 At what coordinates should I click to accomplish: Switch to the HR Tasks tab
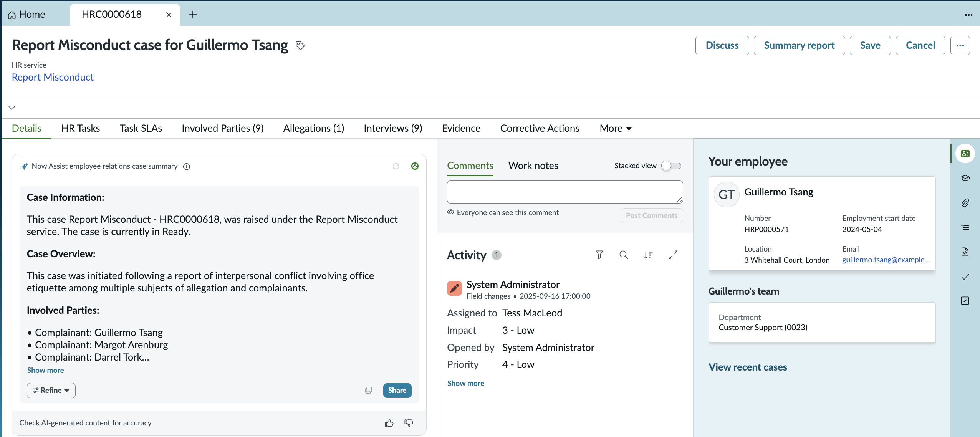(80, 128)
